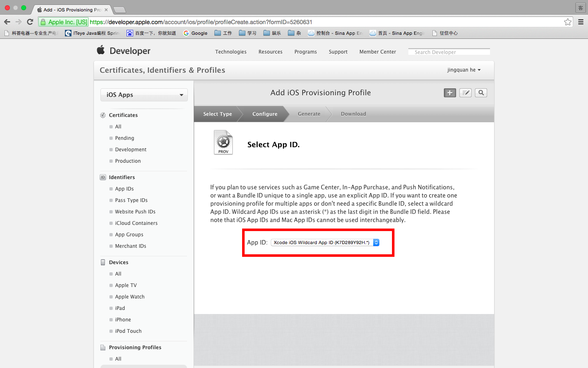588x368 pixels.
Task: Open the Support menu
Action: 338,52
